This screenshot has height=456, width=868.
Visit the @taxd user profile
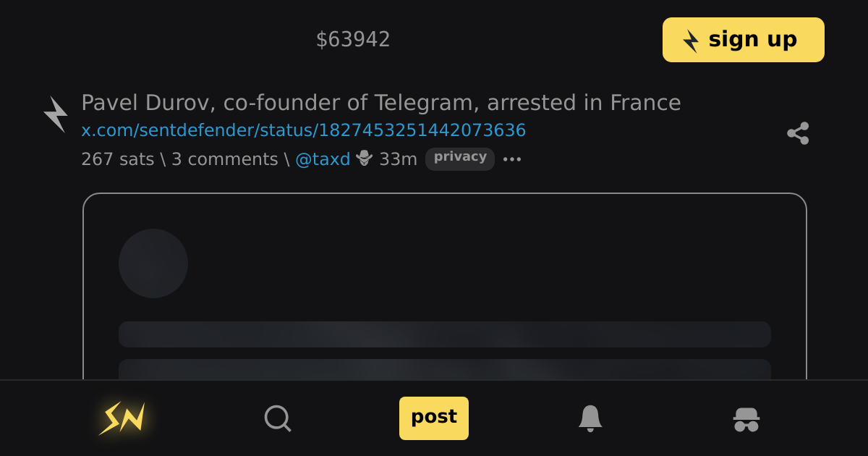click(x=323, y=159)
